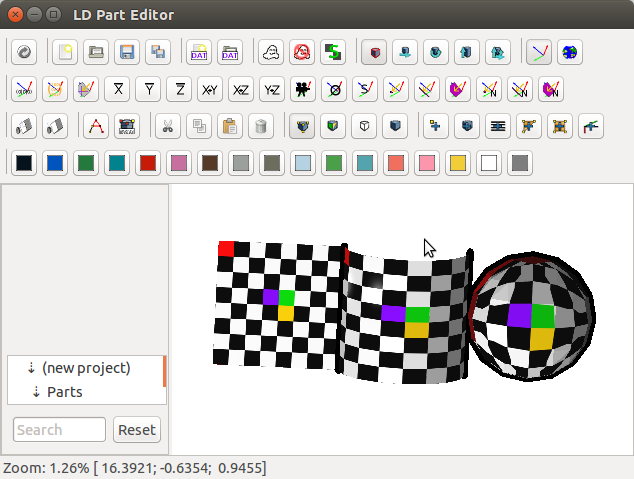Click the toolbox icon
634x479 pixels.
[x=127, y=126]
